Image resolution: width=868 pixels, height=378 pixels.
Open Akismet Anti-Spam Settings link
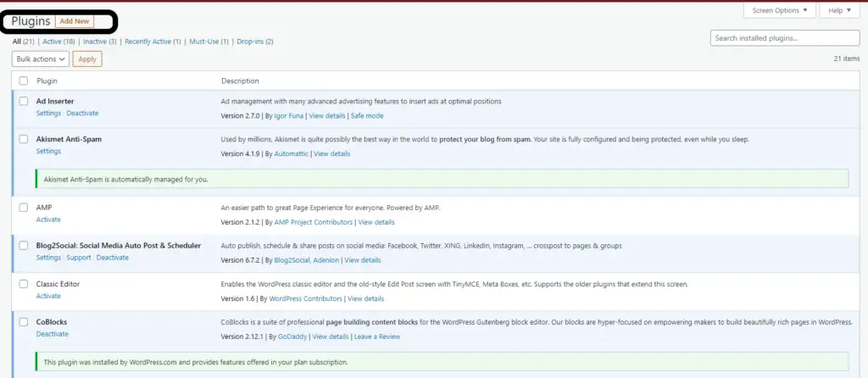(x=48, y=151)
